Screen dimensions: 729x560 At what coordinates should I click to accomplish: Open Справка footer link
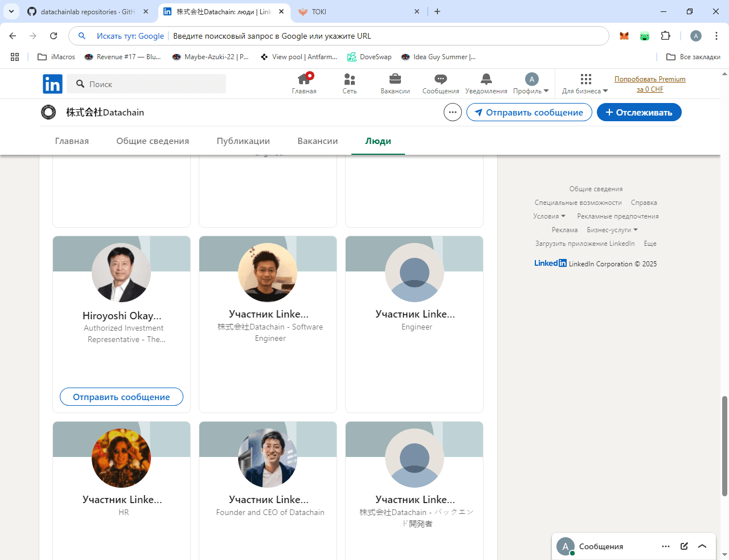[644, 203]
